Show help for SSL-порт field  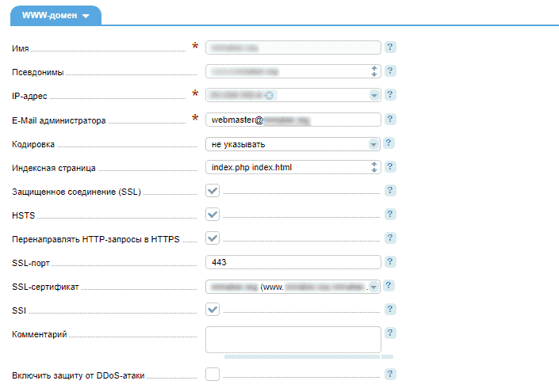[x=390, y=262]
